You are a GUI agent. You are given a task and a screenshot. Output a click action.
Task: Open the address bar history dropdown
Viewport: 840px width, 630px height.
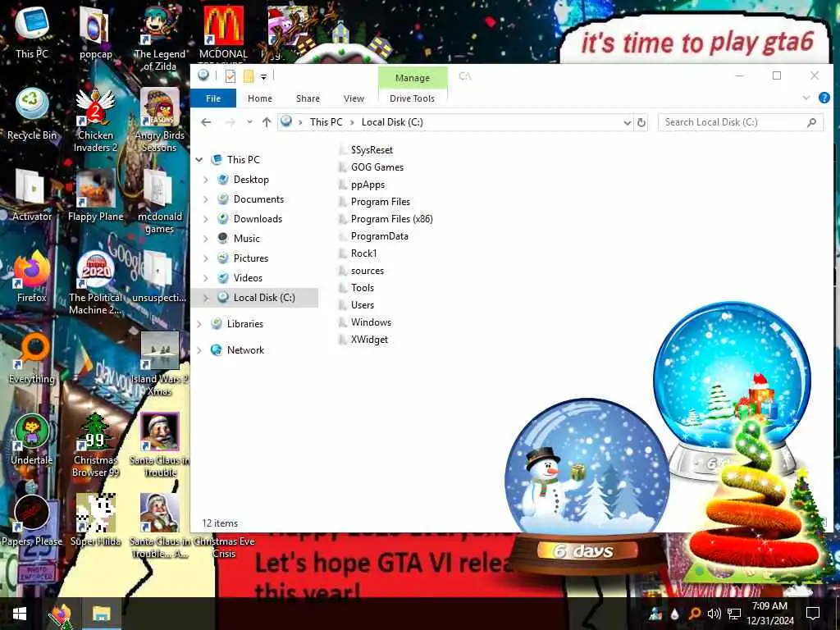click(627, 123)
